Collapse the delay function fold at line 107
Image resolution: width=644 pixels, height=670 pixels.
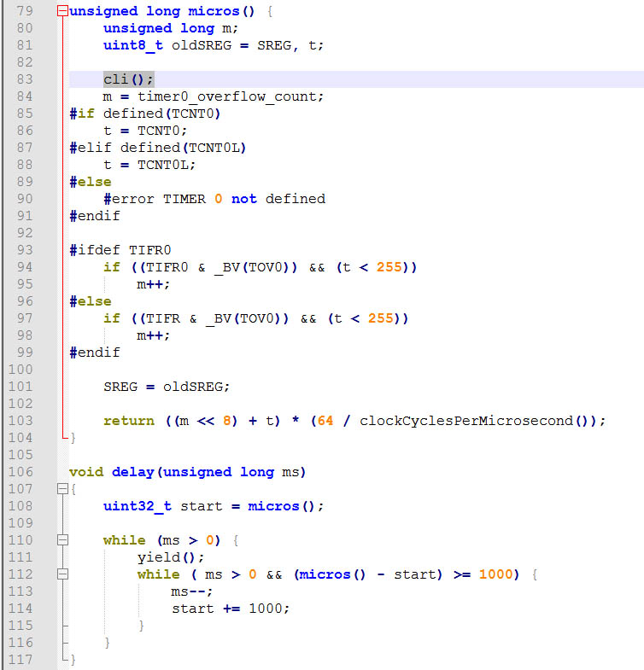point(62,489)
